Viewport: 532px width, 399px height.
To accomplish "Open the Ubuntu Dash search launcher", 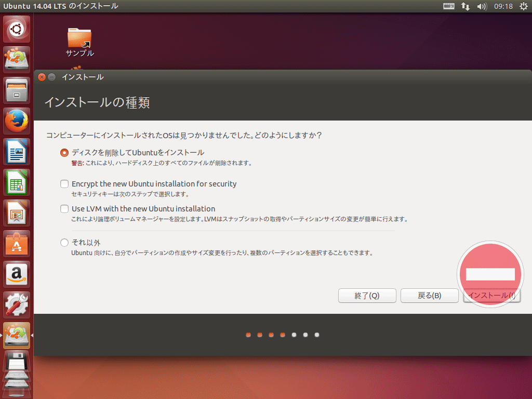I will click(17, 29).
